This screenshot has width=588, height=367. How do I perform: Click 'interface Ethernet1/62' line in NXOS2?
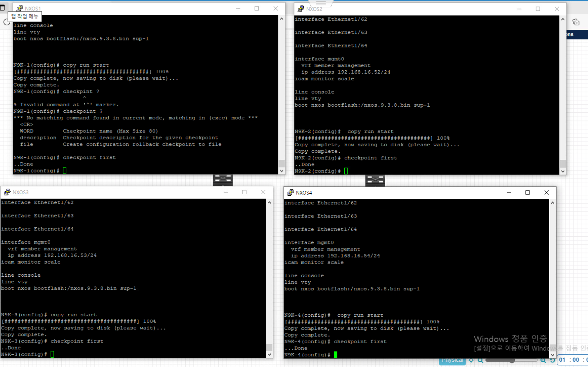pos(331,19)
